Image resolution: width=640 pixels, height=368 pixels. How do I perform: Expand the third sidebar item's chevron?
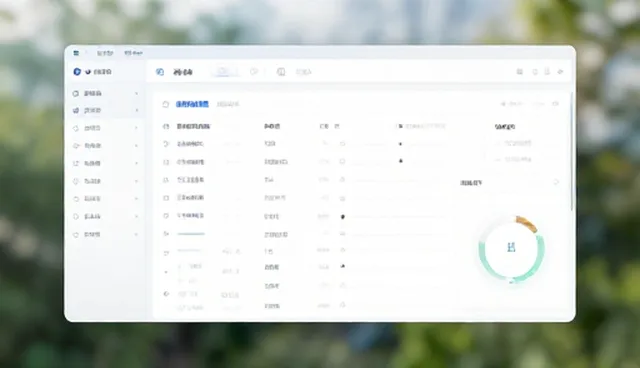pos(136,128)
